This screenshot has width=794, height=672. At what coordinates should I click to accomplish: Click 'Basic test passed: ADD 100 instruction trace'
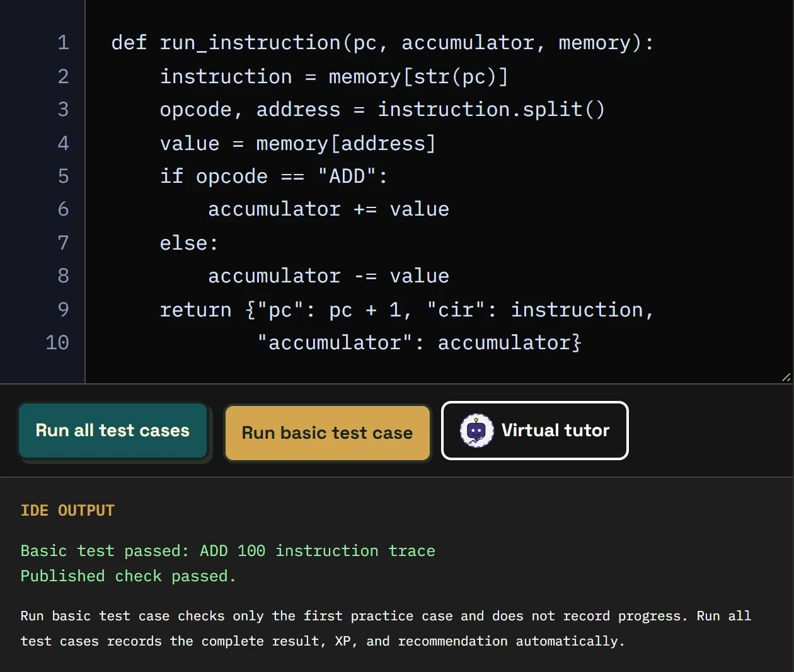(227, 550)
